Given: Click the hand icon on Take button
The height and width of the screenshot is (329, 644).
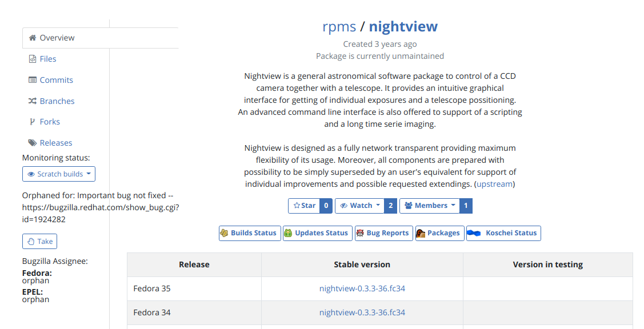Looking at the screenshot, I should click(31, 242).
